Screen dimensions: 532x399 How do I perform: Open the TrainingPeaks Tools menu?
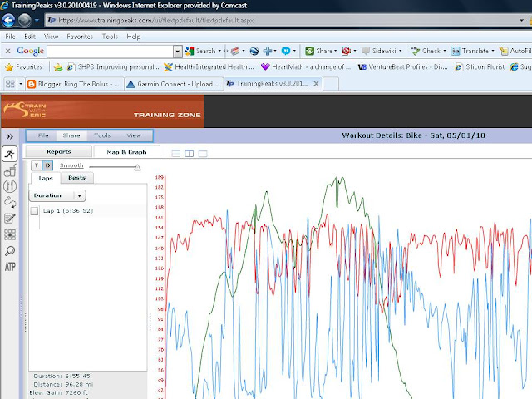point(102,135)
